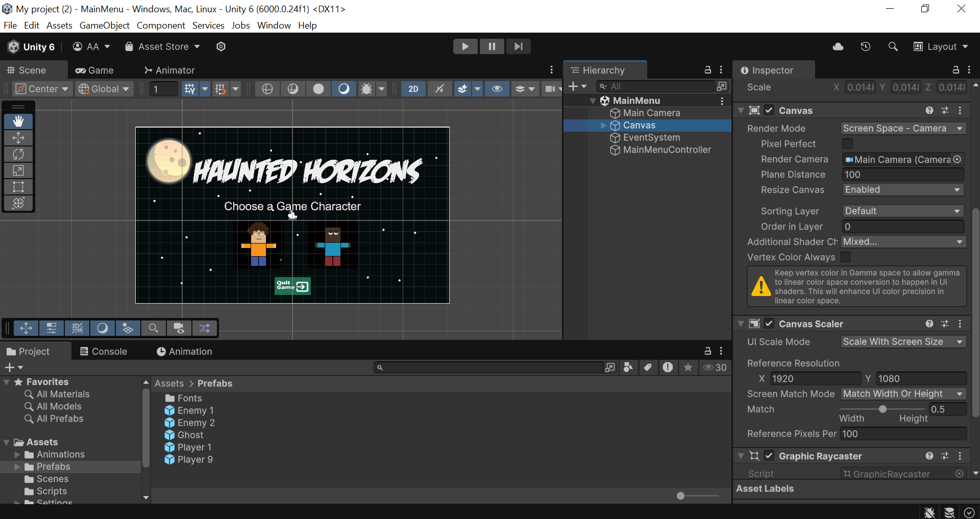Viewport: 980px width, 519px height.
Task: Switch to the Console tab
Action: [104, 352]
